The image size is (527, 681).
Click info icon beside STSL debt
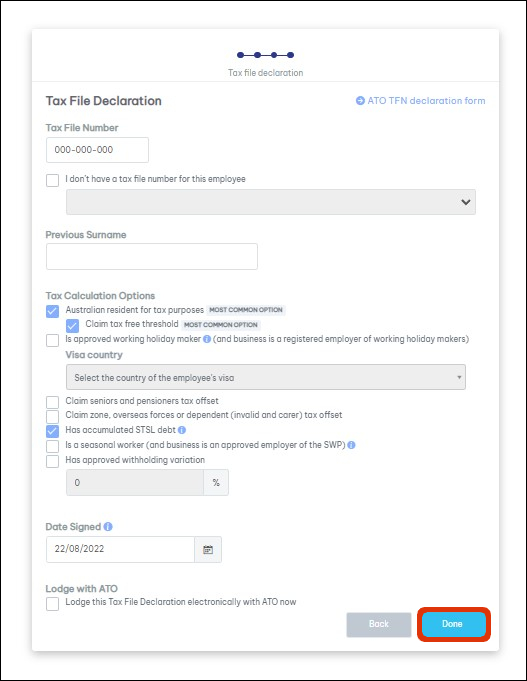182,430
